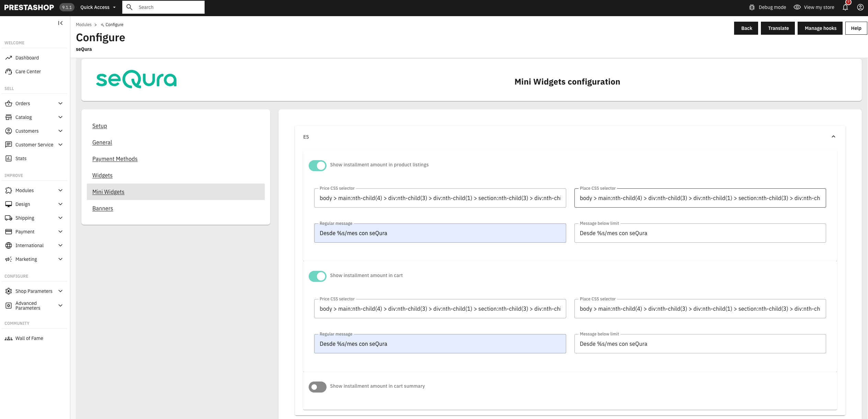Click the Marketing megaphone icon
This screenshot has width=868, height=419.
[9, 259]
